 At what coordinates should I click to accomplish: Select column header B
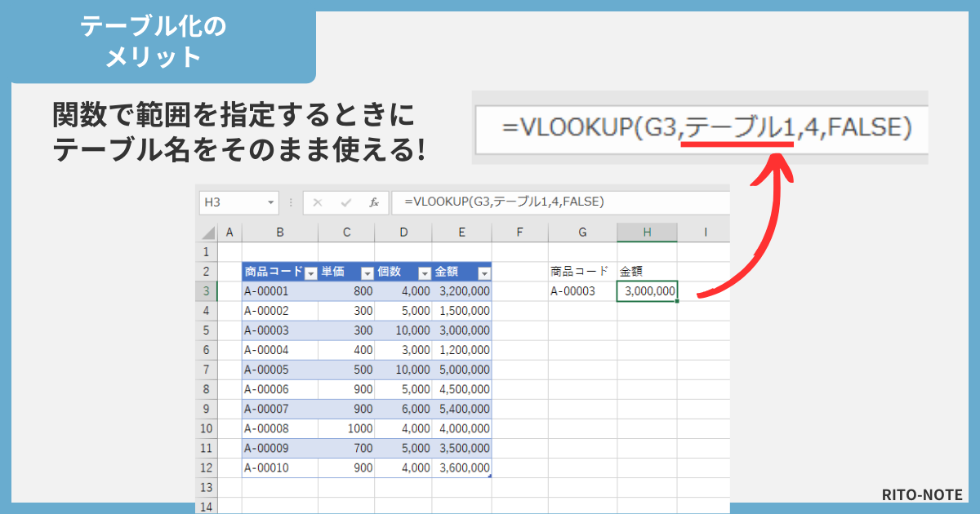point(281,232)
